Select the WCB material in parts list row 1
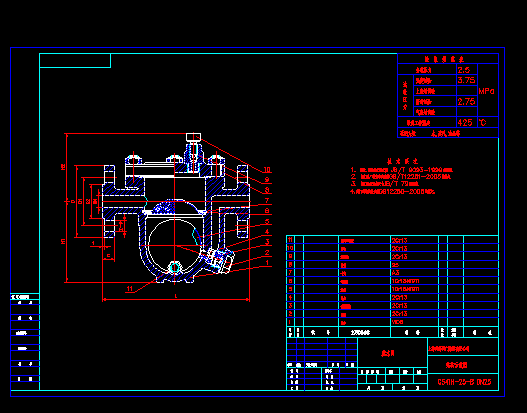The height and width of the screenshot is (413, 527). [x=398, y=322]
